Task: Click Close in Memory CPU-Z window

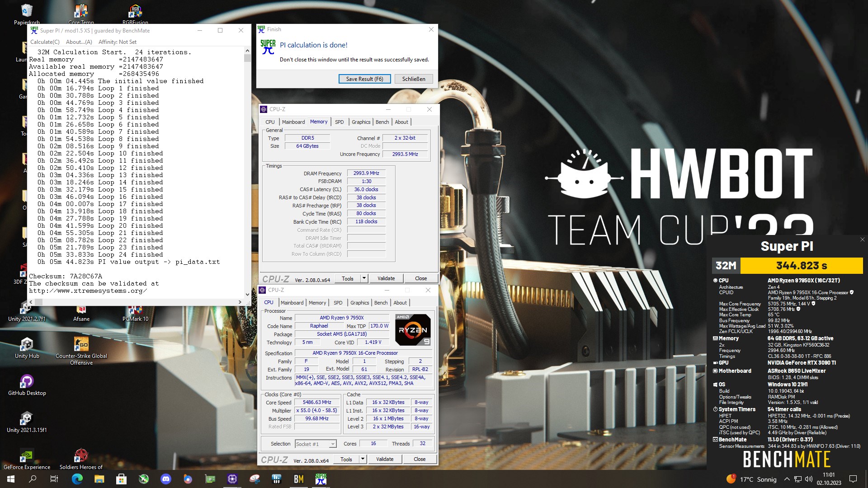Action: pyautogui.click(x=421, y=278)
